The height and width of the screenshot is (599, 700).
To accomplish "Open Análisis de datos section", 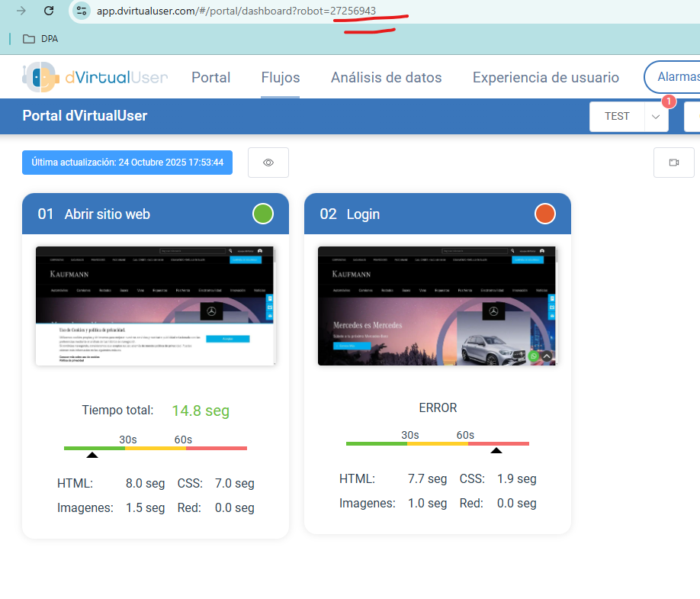I will coord(386,77).
